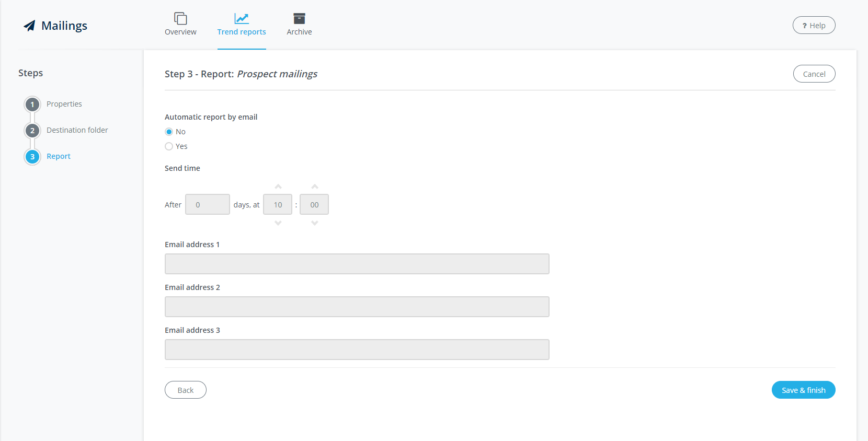The width and height of the screenshot is (868, 441).
Task: Select the No radio button
Action: point(169,132)
